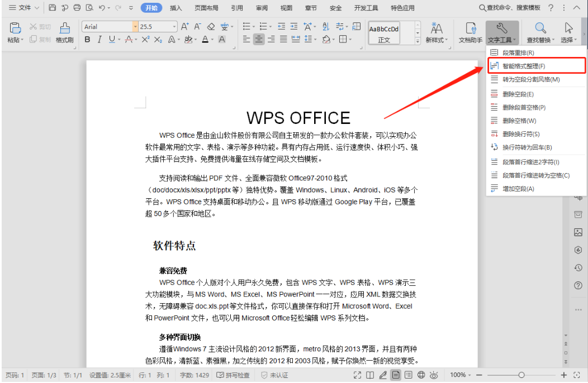This screenshot has width=588, height=383.
Task: Enable center text alignment
Action: [x=259, y=40]
